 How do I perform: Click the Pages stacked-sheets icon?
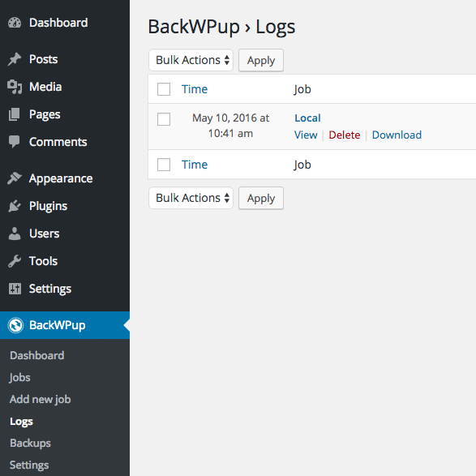[15, 114]
